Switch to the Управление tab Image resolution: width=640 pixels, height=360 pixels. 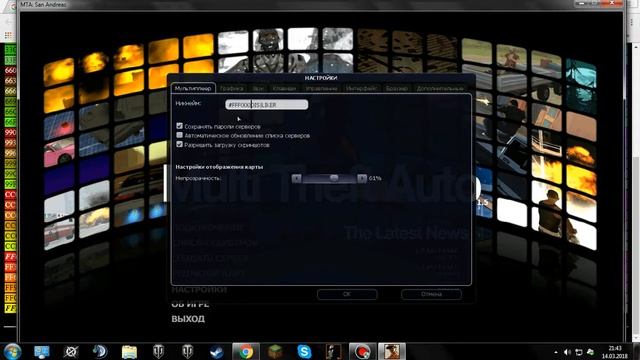(321, 88)
